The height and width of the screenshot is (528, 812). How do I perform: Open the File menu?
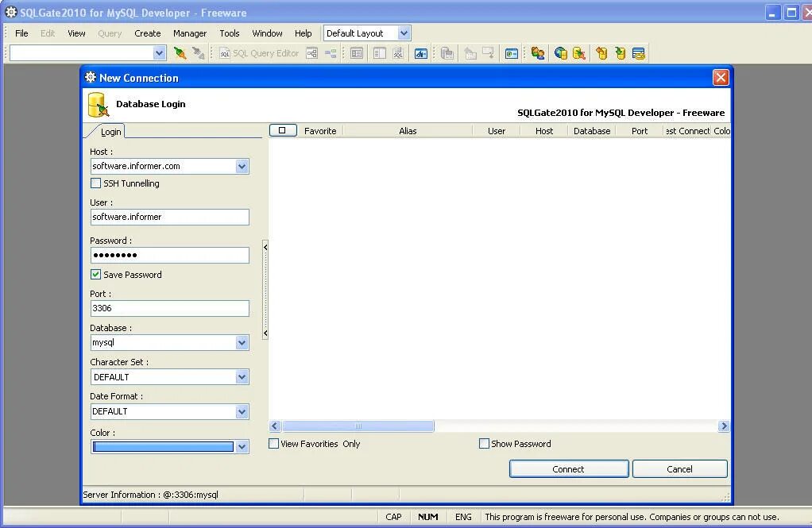[x=21, y=33]
